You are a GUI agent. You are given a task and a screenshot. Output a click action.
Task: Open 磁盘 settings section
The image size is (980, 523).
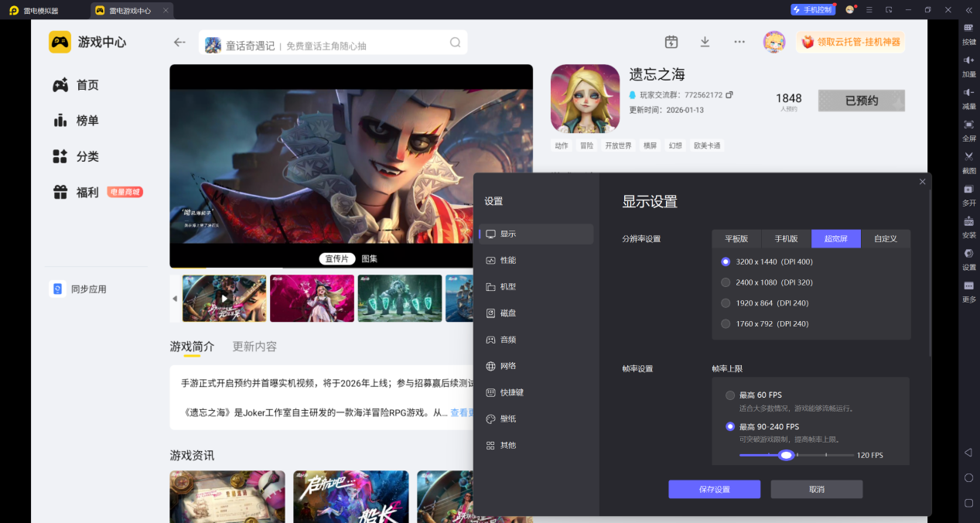coord(536,313)
